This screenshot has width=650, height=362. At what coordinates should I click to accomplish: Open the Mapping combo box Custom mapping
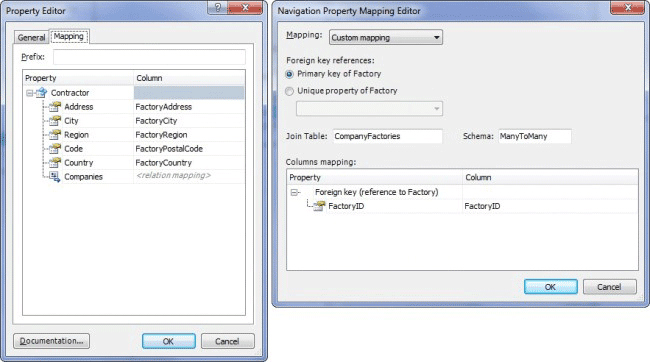point(386,37)
